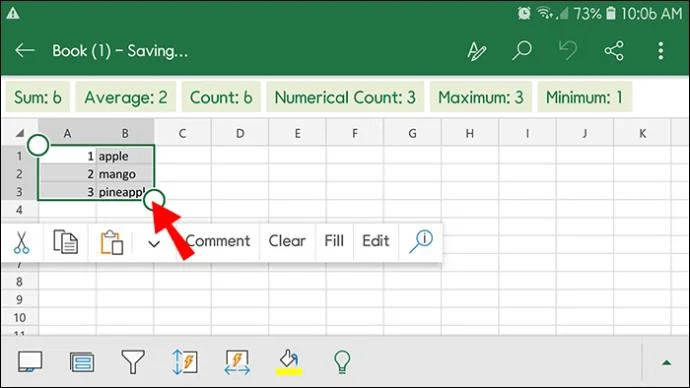Tap the cell with value 3
690x388 pixels.
point(67,192)
